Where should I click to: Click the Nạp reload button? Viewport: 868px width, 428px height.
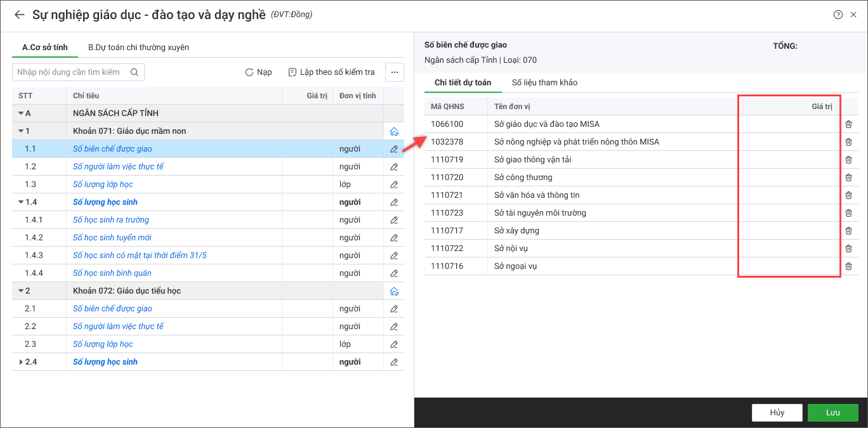click(259, 72)
